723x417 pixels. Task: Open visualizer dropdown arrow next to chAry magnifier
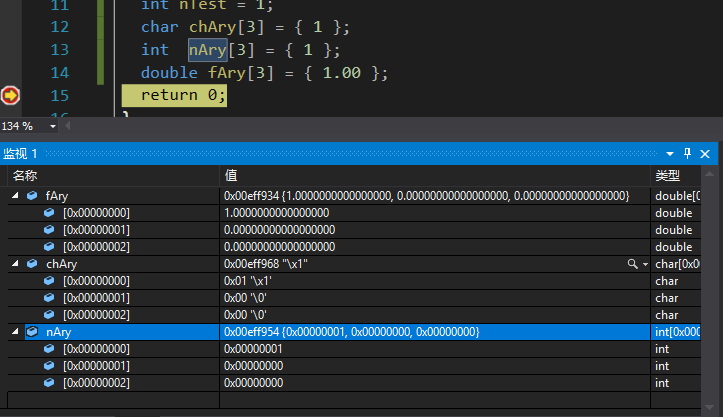click(645, 264)
